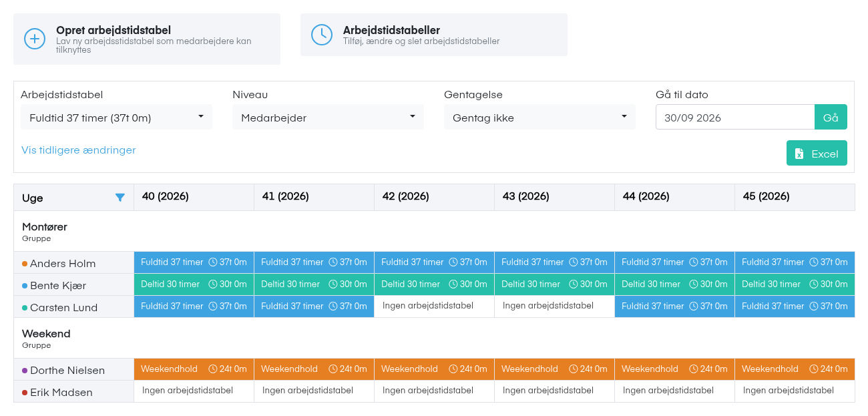Click Carsten Lund's week 44 Fuldtid cell

675,306
